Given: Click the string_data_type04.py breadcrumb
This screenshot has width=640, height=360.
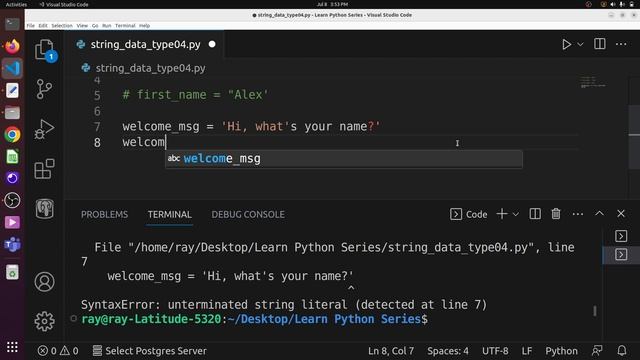Looking at the screenshot, I should point(150,68).
